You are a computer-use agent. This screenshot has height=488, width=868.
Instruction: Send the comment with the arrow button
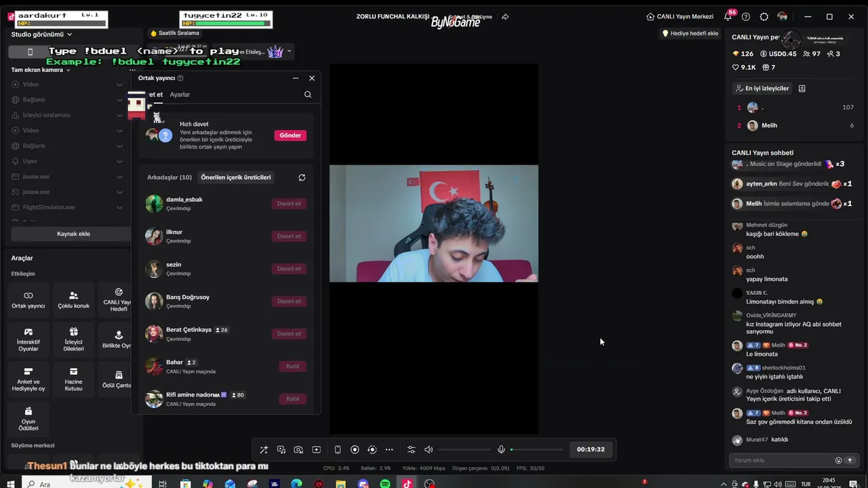coord(850,460)
